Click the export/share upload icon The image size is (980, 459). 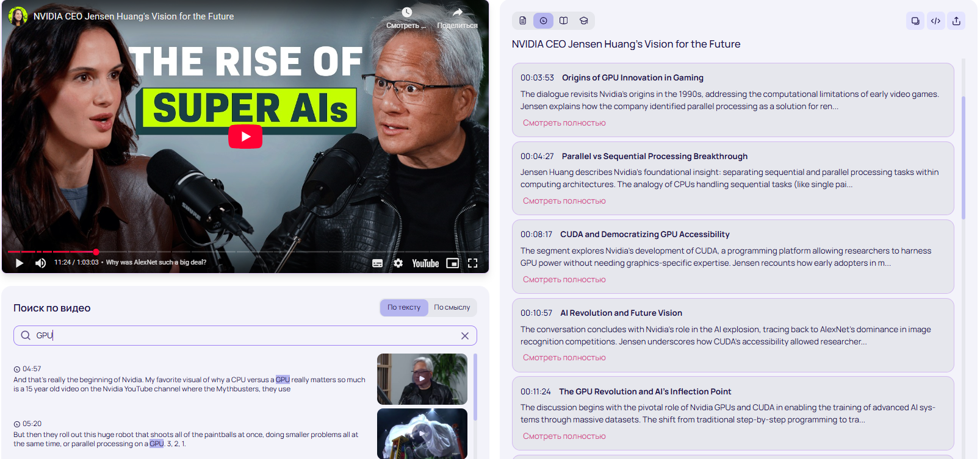(956, 21)
